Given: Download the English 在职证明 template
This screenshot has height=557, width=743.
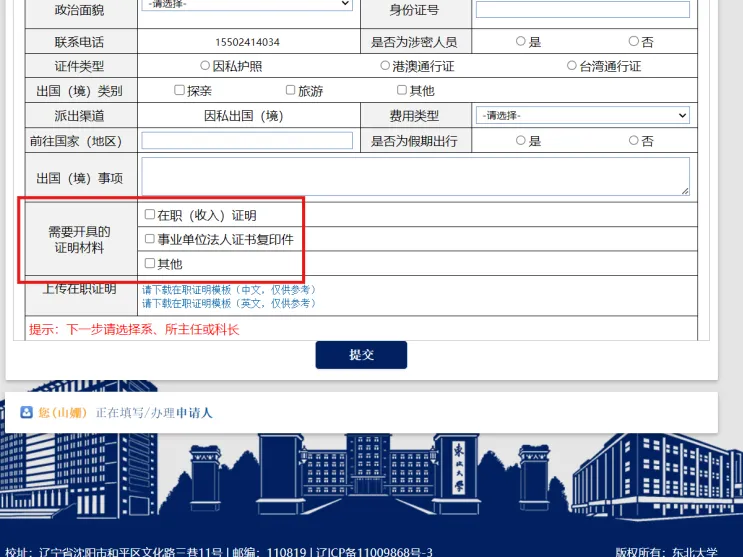Looking at the screenshot, I should [x=229, y=303].
